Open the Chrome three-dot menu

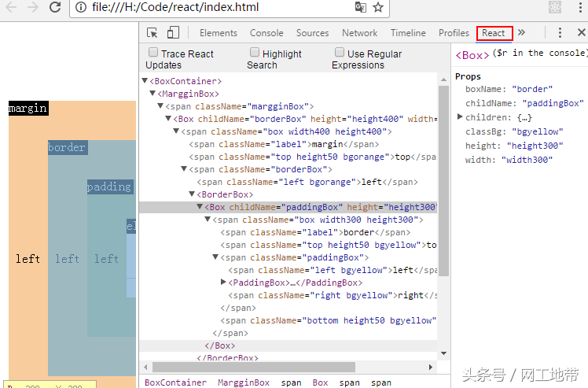click(580, 7)
